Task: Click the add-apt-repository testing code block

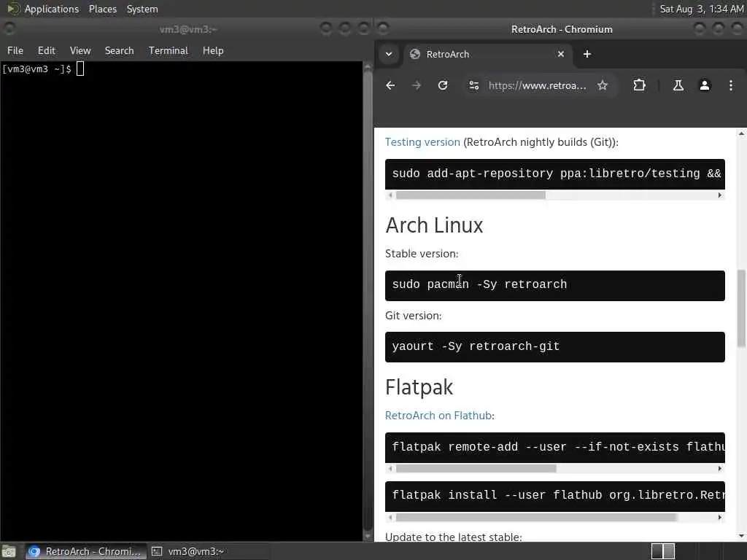Action: [x=554, y=174]
